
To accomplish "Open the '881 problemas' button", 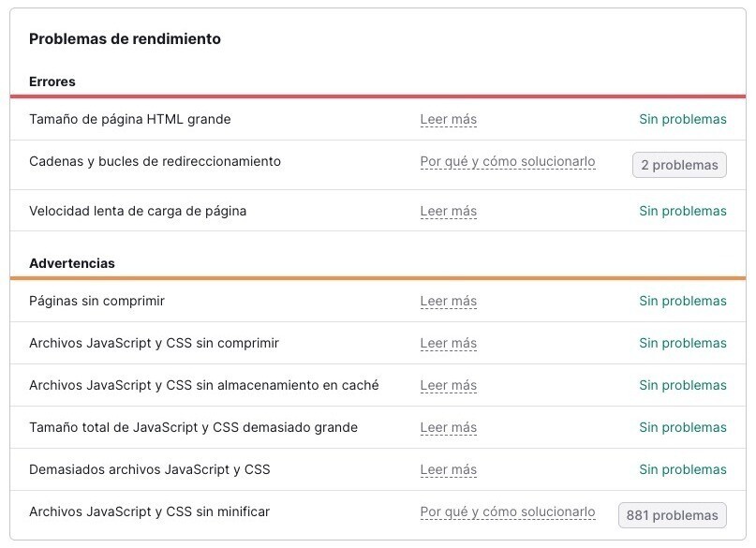I will click(672, 515).
